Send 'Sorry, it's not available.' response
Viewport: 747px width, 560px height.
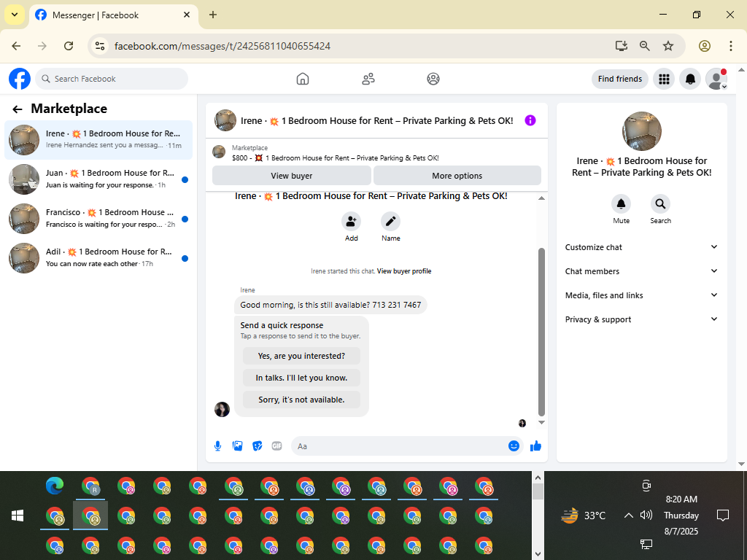pyautogui.click(x=301, y=400)
